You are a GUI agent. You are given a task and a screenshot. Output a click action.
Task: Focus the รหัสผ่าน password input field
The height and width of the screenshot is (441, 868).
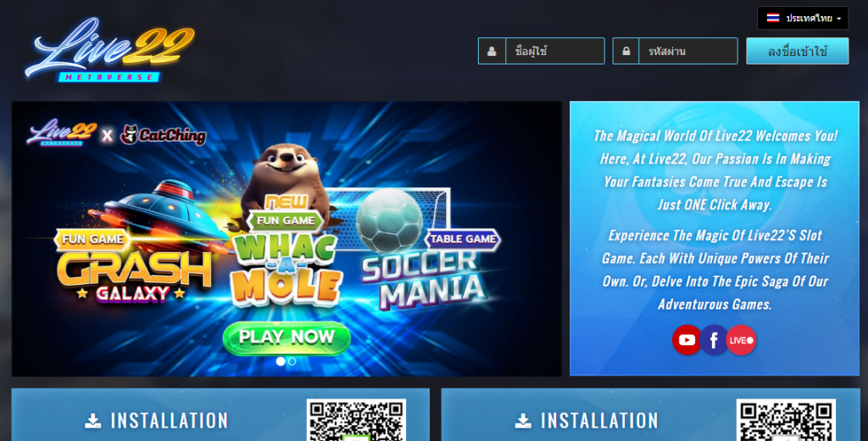[687, 51]
